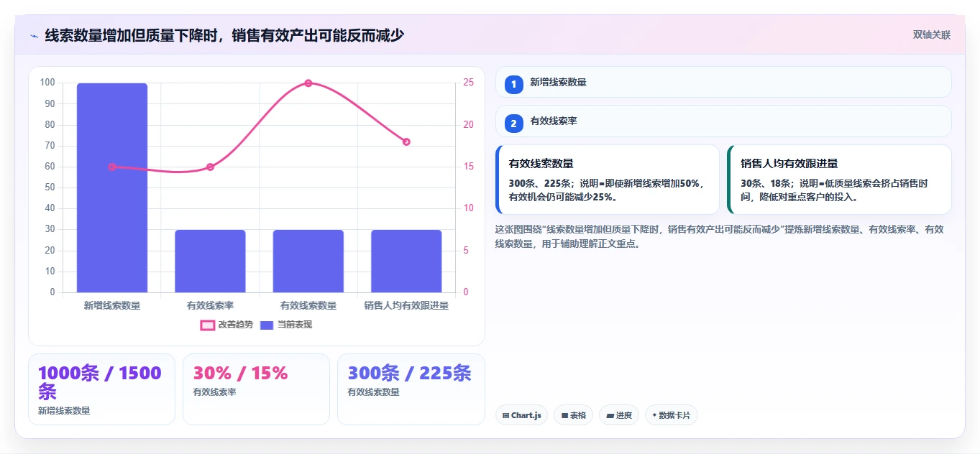
Task: Click the text 300条、225条 in the card
Action: (539, 183)
